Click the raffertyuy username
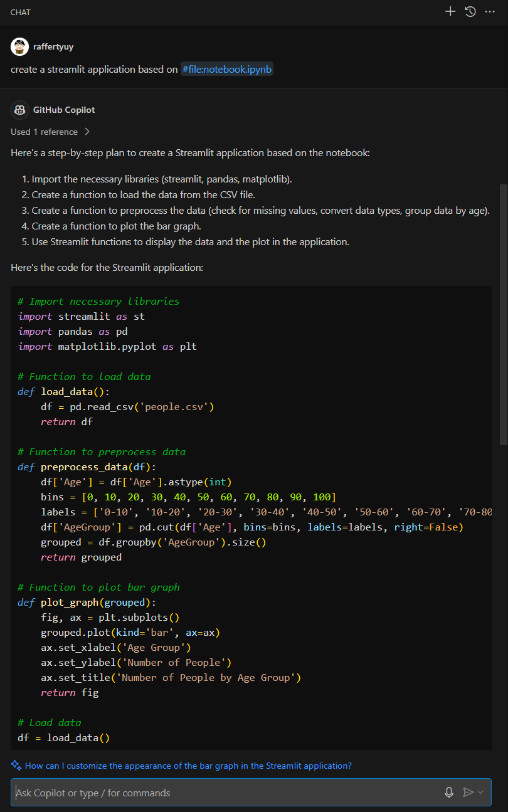Viewport: 508px width, 812px height. pyautogui.click(x=53, y=47)
